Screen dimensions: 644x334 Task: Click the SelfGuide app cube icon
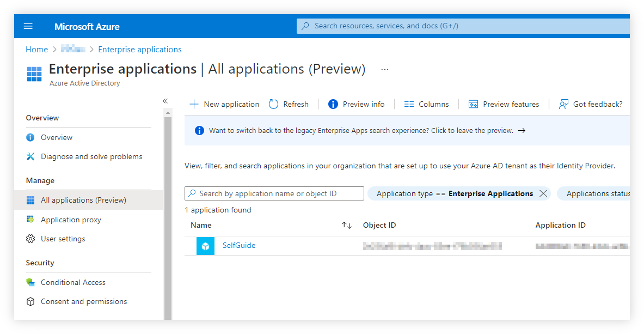(x=205, y=246)
